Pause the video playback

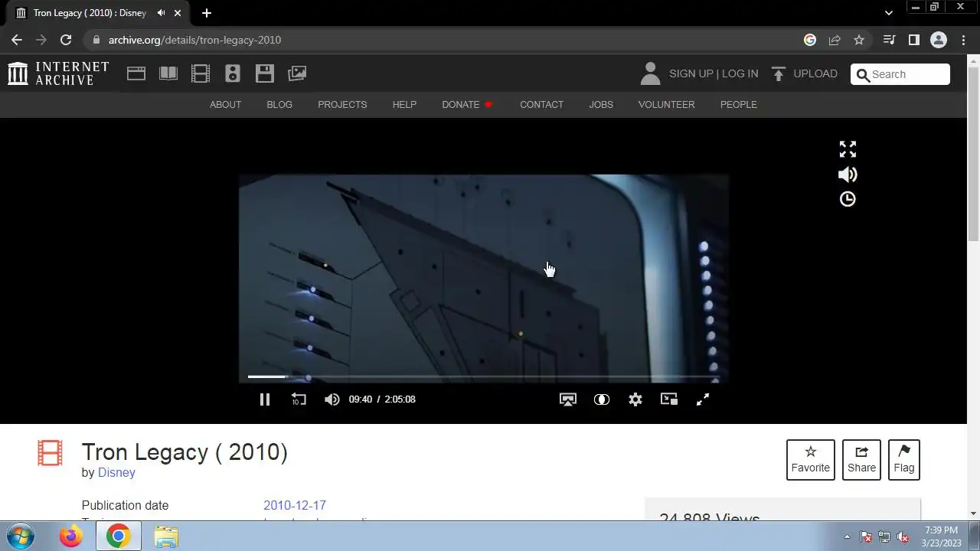click(x=265, y=399)
